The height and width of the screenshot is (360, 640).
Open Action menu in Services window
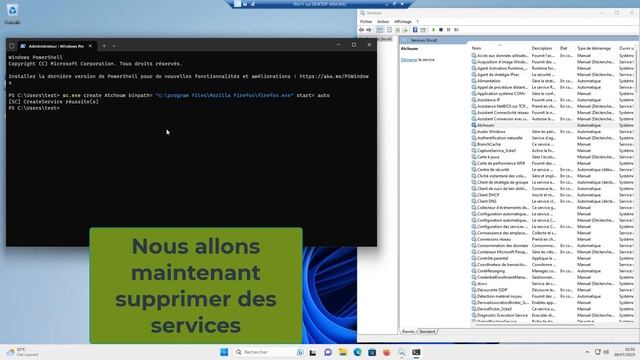click(x=383, y=22)
